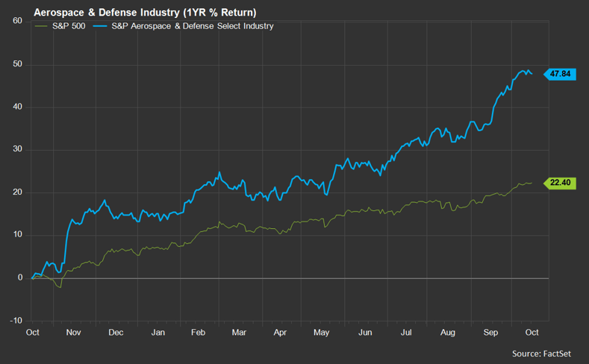Click the Jan x-axis label

pos(158,333)
